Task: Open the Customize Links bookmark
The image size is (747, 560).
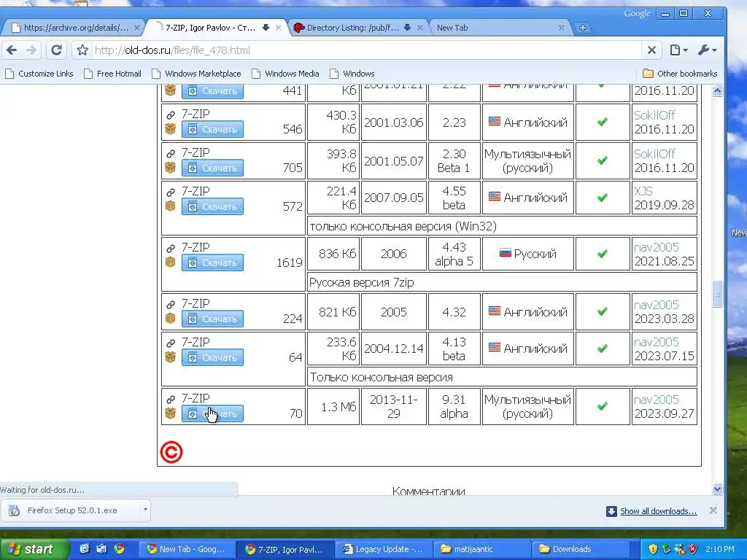Action: 39,74
